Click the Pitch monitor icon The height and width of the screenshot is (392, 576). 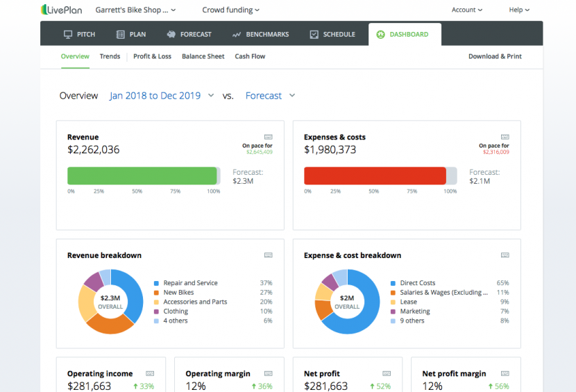[68, 34]
